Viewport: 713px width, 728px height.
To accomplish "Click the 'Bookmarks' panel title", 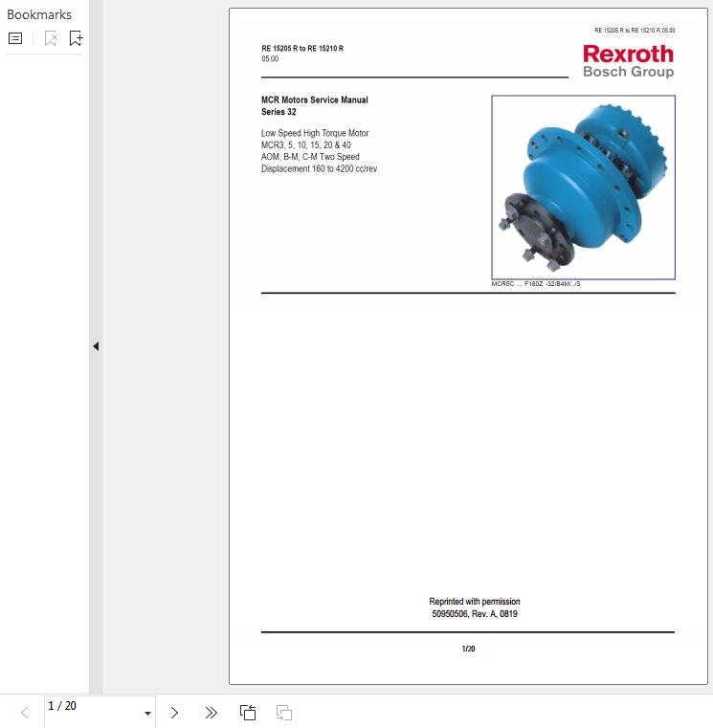I will tap(39, 15).
